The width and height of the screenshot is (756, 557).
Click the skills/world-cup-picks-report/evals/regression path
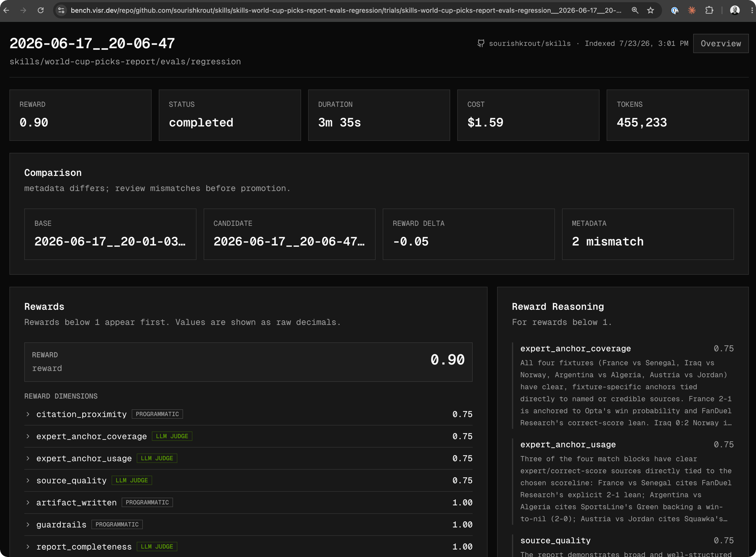coord(125,62)
